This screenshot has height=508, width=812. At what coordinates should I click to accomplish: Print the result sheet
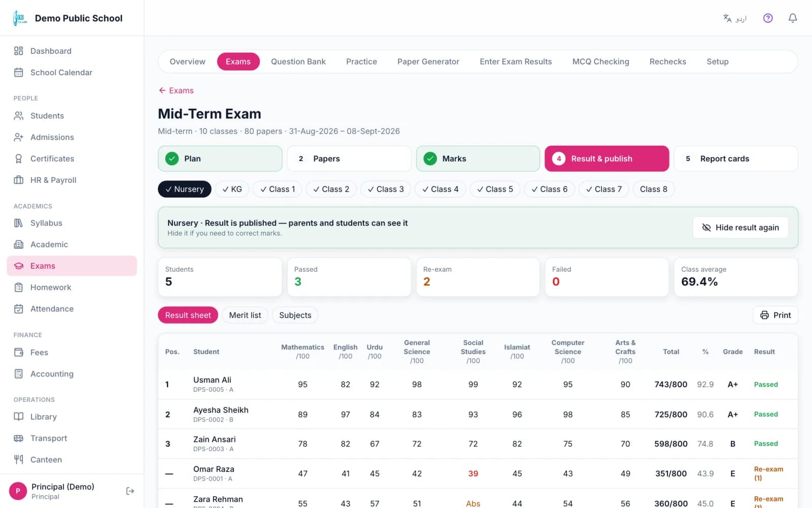tap(775, 315)
